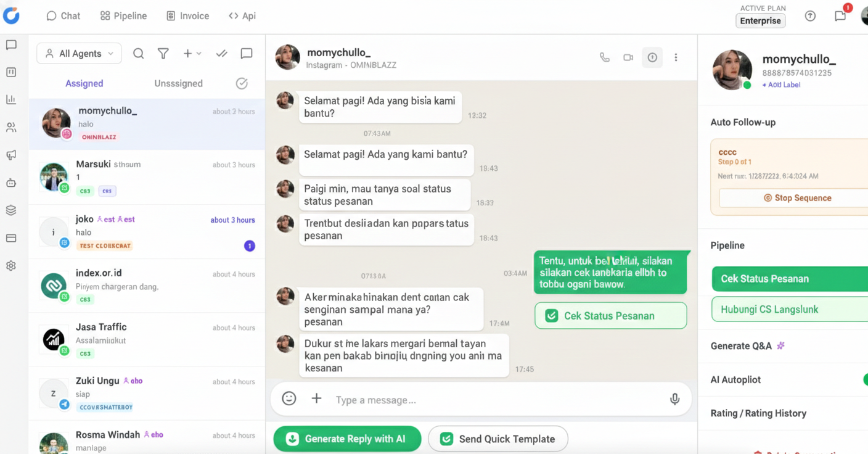868x454 pixels.
Task: Open the layers stack sidebar icon
Action: pyautogui.click(x=11, y=210)
